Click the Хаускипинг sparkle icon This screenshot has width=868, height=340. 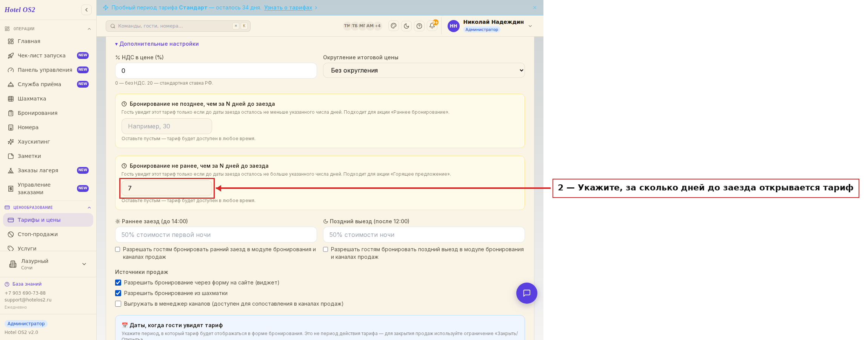point(11,142)
